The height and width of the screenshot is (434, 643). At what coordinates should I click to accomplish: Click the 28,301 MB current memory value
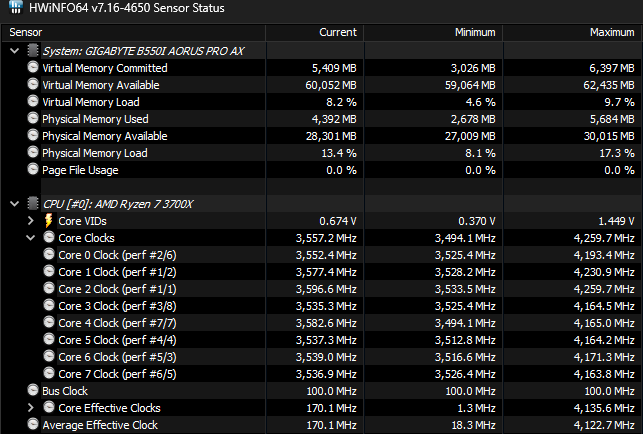click(331, 136)
